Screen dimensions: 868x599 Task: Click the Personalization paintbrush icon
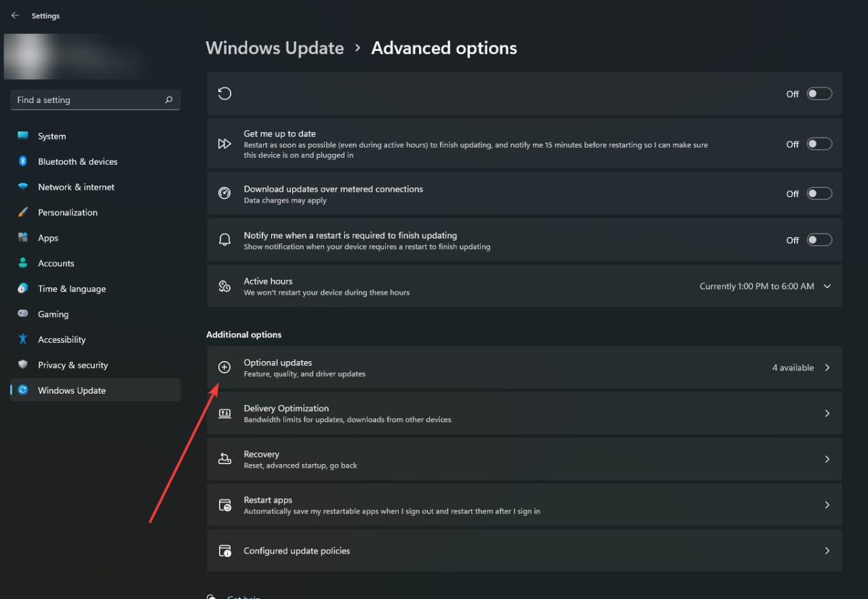point(23,212)
